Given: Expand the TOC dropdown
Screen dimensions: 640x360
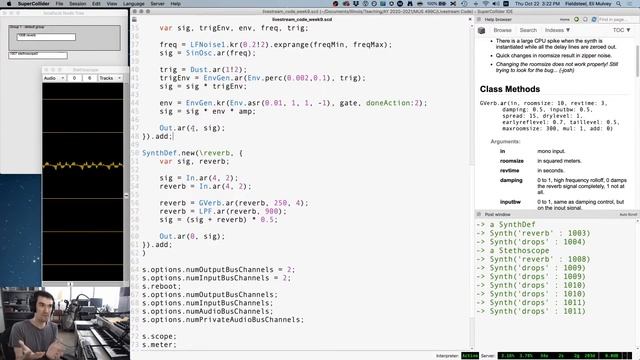Looking at the screenshot, I should tap(622, 30).
